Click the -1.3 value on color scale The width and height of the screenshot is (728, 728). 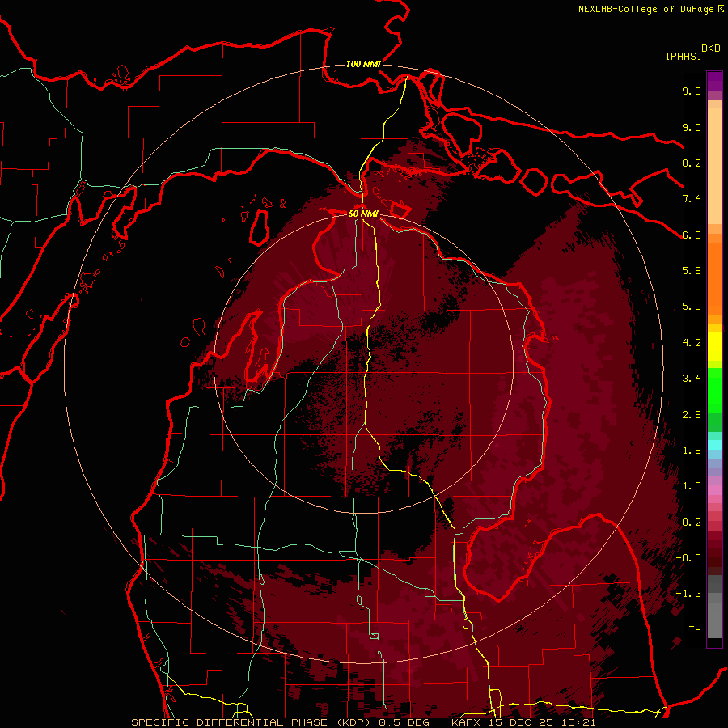point(688,594)
